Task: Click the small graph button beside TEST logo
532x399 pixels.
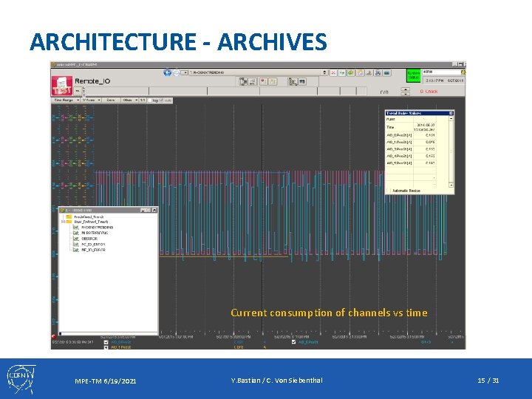Action: pyautogui.click(x=78, y=91)
